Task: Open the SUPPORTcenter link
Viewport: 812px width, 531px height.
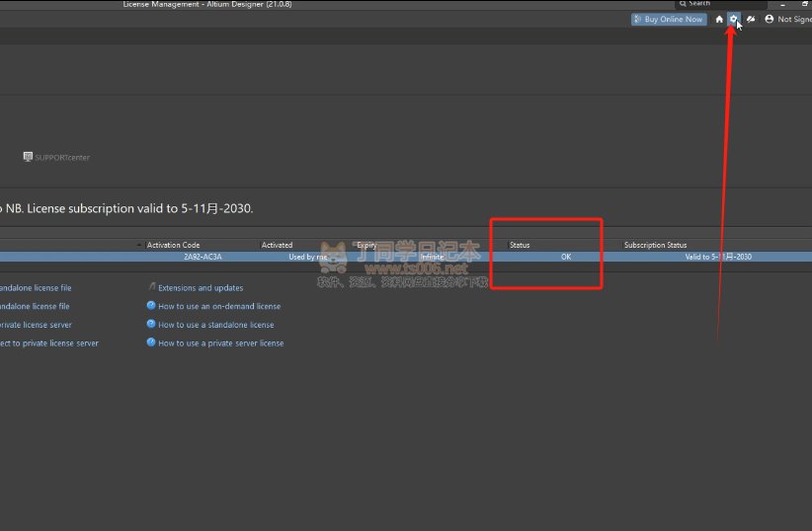Action: click(62, 157)
